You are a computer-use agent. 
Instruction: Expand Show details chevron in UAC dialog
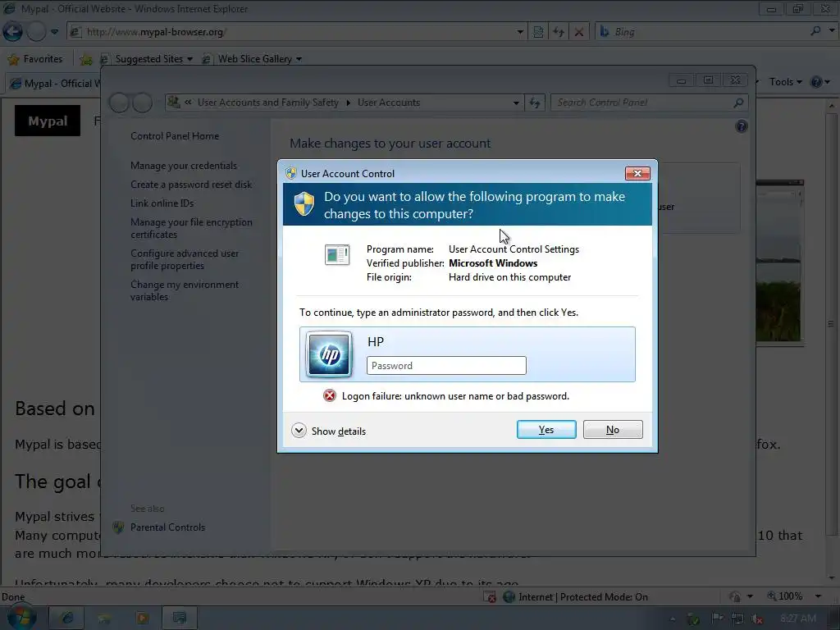pyautogui.click(x=299, y=430)
